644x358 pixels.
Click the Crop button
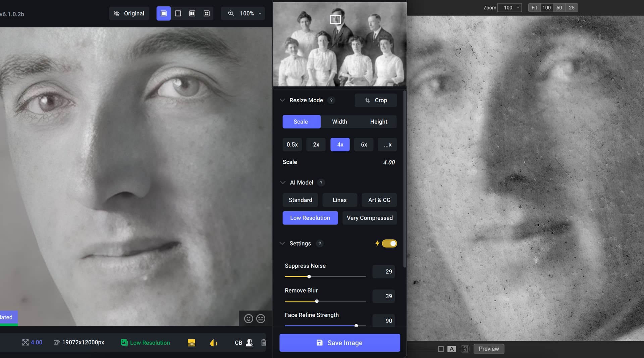(376, 100)
